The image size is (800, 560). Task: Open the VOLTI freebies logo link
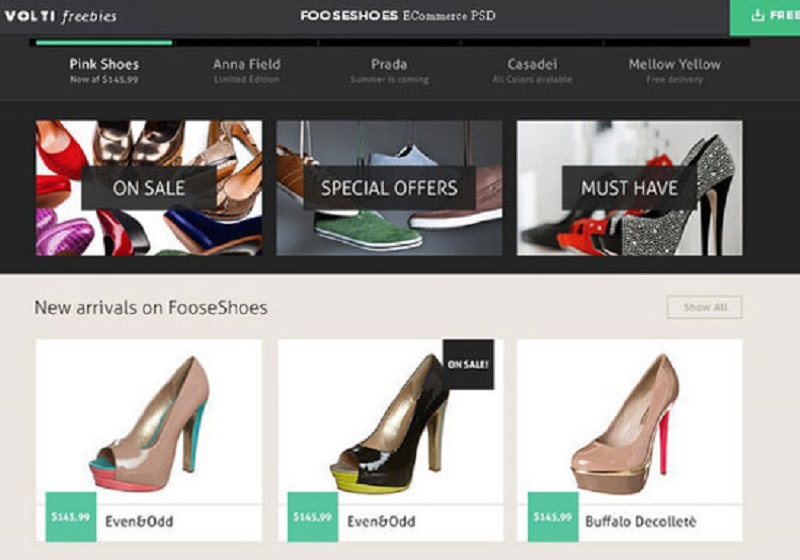pos(60,16)
